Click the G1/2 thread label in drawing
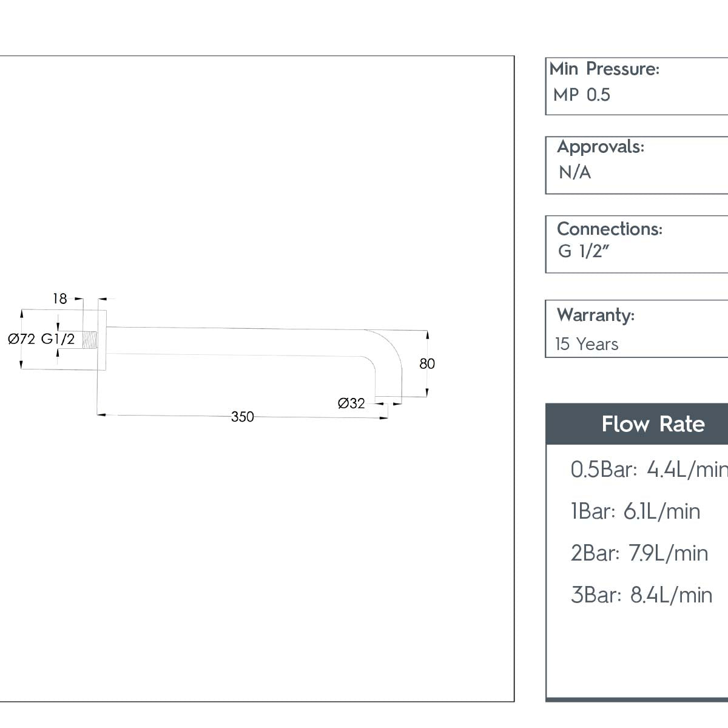 click(x=58, y=339)
